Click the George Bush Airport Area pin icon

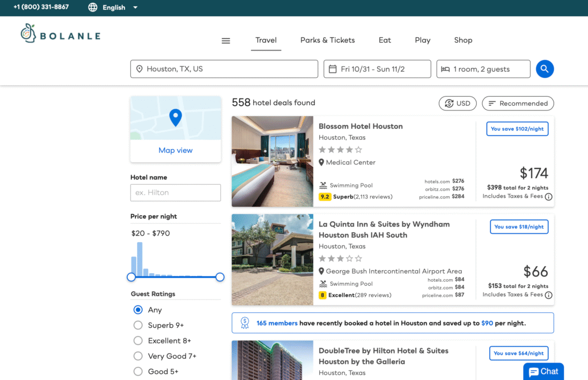point(322,271)
